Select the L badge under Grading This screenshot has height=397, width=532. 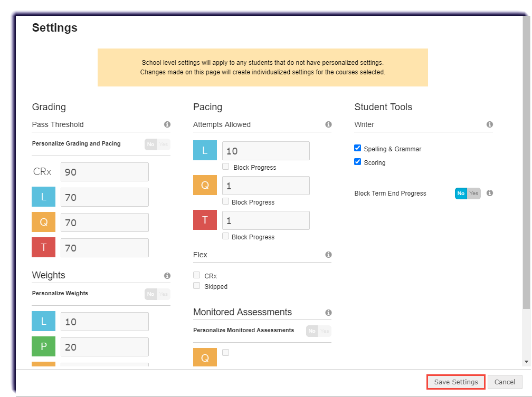(x=43, y=197)
